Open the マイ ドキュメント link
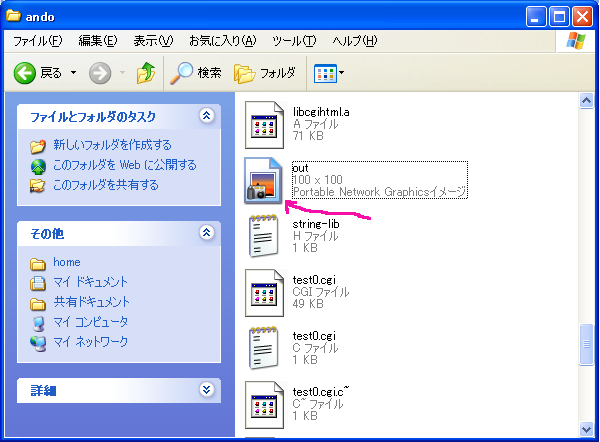Viewport: 600px width, 442px height. pyautogui.click(x=90, y=282)
